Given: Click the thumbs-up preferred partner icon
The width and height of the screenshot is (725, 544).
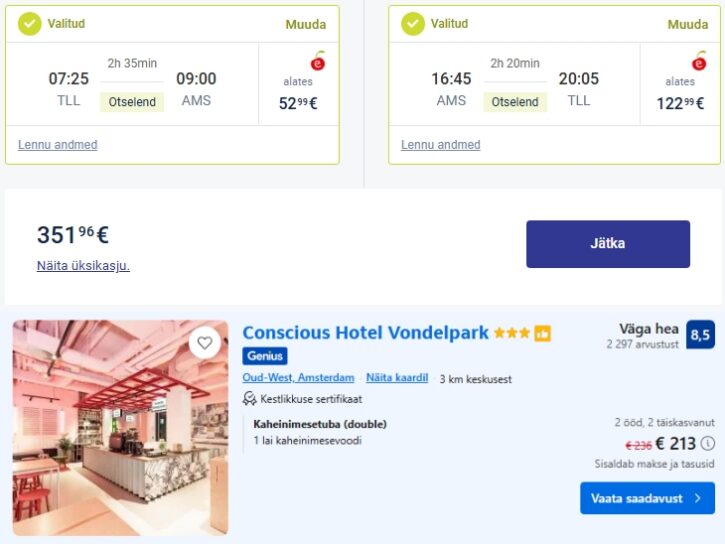Looking at the screenshot, I should pyautogui.click(x=542, y=333).
